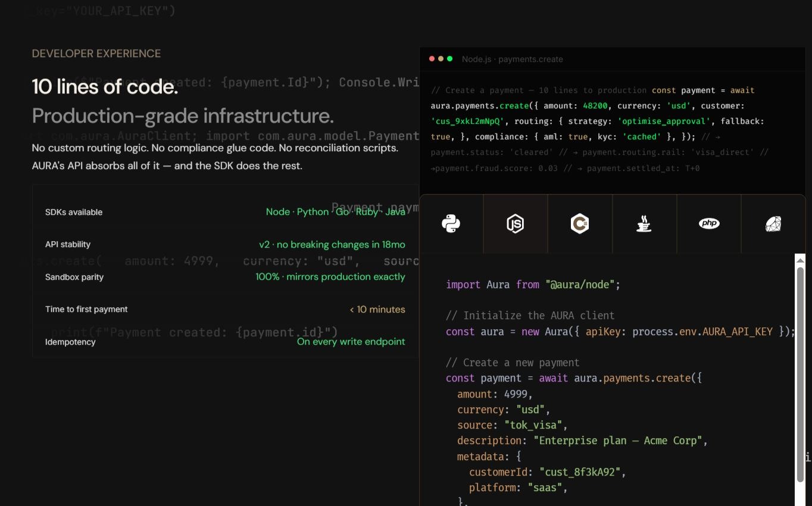Switch to the PHP language tab
This screenshot has width=812, height=506.
708,224
